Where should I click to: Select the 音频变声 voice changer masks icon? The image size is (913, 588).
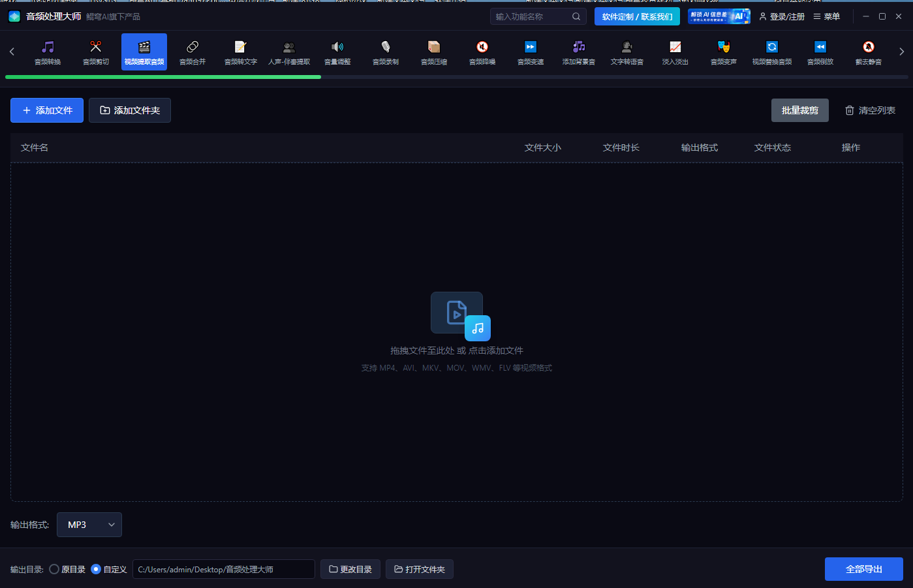(724, 52)
